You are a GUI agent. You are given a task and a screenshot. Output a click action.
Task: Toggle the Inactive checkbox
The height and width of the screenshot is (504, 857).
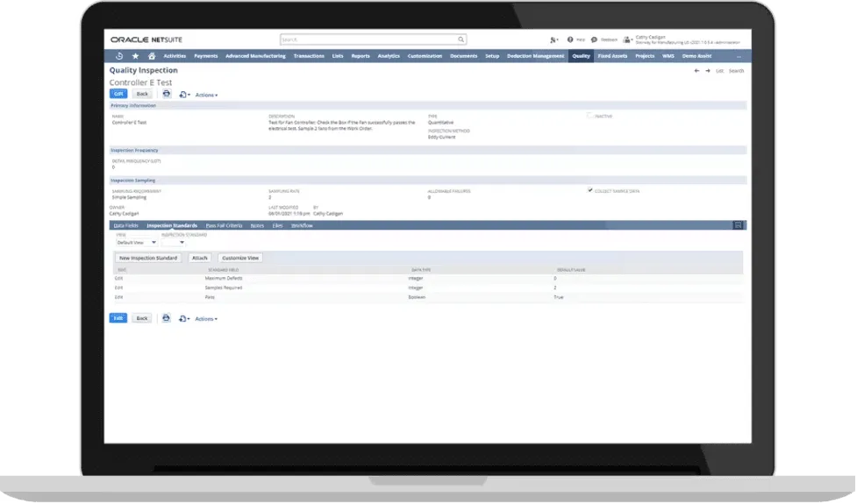tap(590, 115)
